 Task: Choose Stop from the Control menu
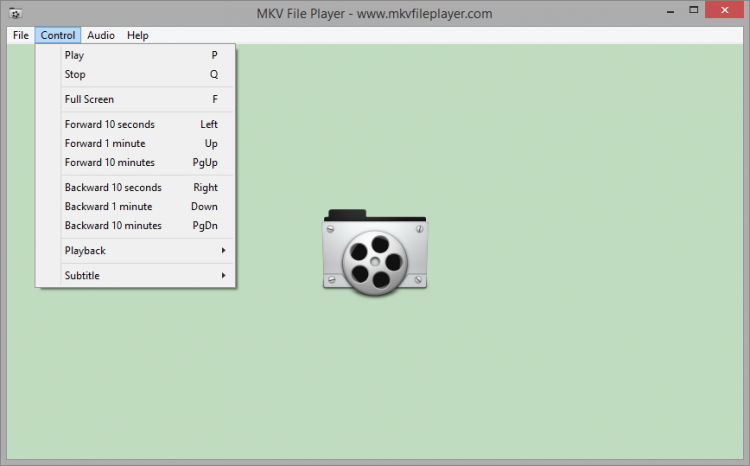(135, 74)
